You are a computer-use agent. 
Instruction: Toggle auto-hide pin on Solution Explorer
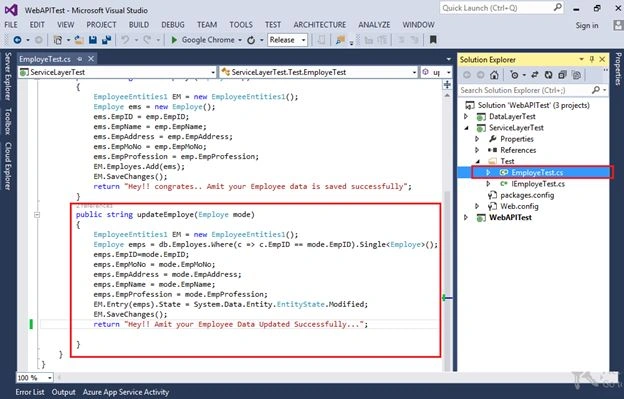[592, 59]
